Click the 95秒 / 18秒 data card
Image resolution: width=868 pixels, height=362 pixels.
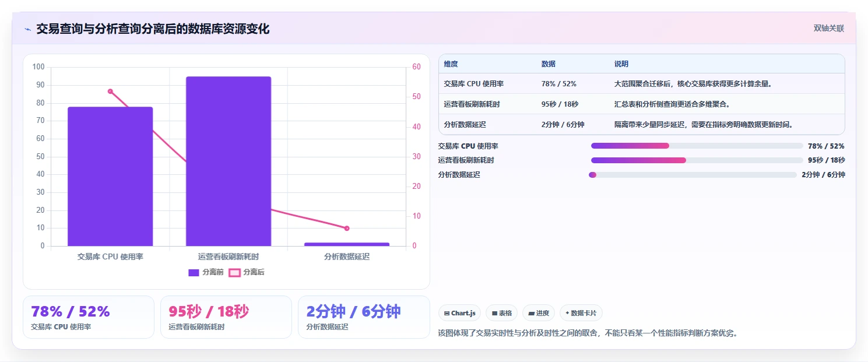point(226,317)
